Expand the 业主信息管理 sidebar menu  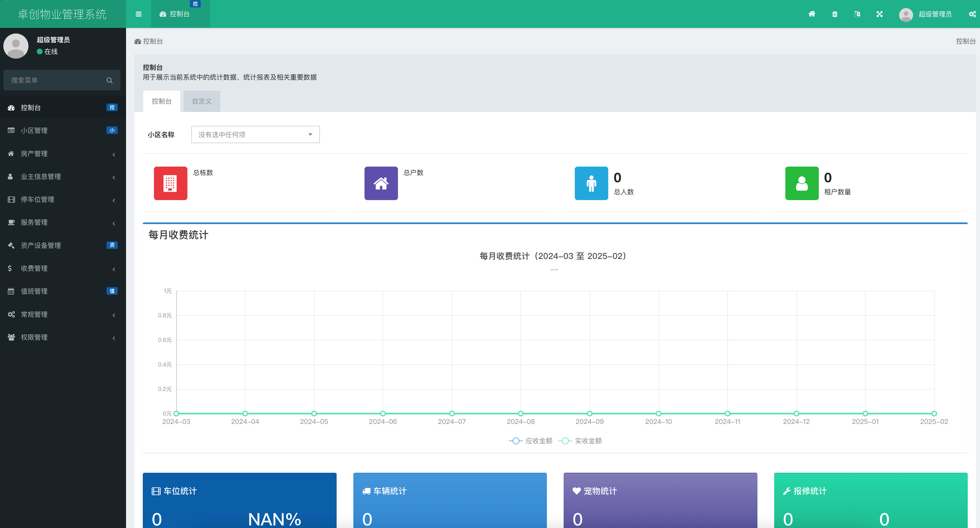pos(63,176)
